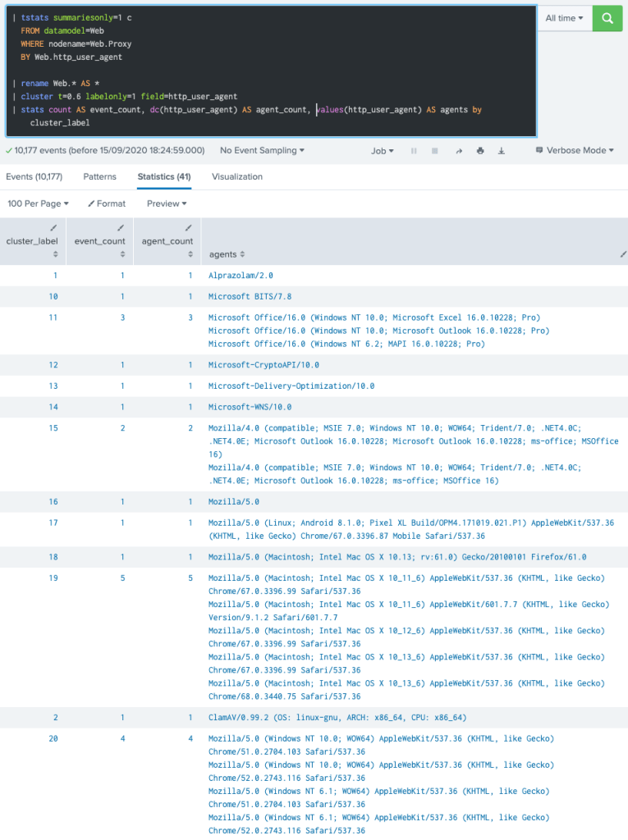Open the Visualization tab
The width and height of the screenshot is (628, 840).
[237, 176]
